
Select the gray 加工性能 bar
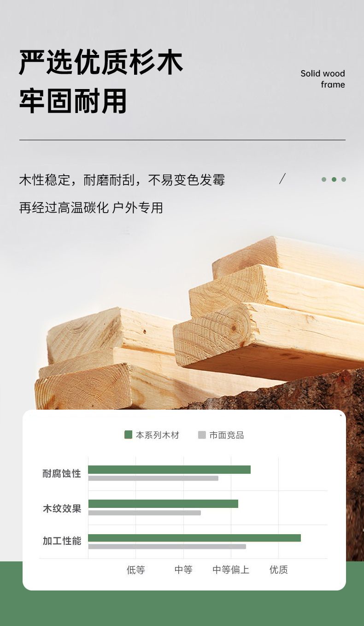[167, 547]
